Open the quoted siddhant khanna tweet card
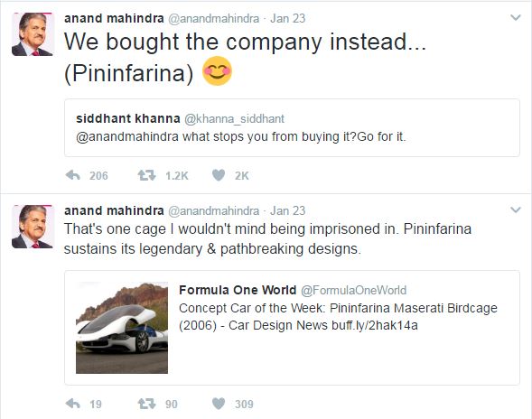 [292, 128]
